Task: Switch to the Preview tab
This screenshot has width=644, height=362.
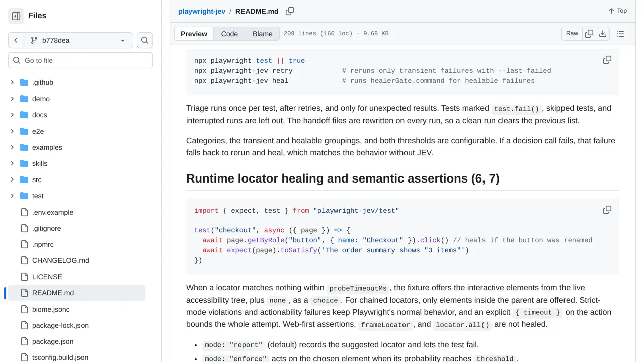Action: tap(194, 34)
